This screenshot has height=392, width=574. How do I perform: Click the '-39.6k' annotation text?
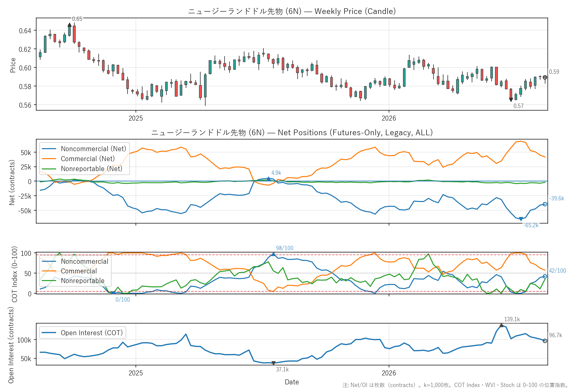point(557,198)
